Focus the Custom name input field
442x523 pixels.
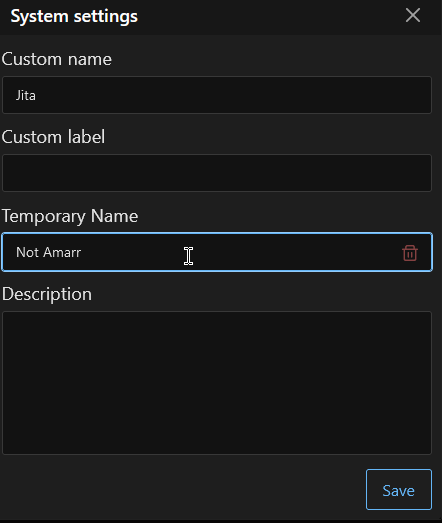click(217, 95)
